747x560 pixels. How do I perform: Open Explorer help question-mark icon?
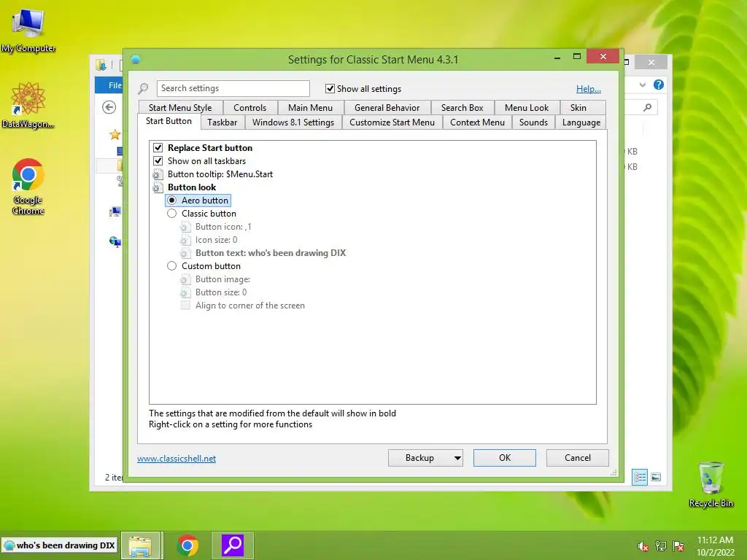[659, 85]
